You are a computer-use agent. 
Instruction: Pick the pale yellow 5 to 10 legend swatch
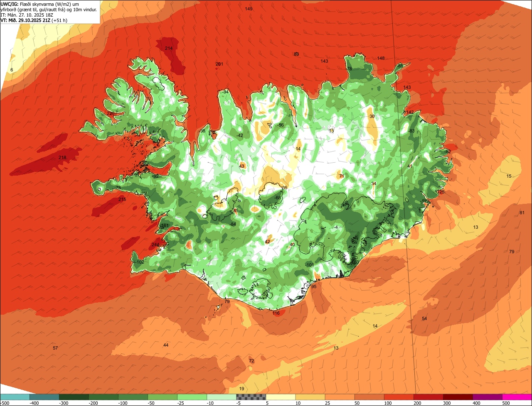click(x=281, y=397)
